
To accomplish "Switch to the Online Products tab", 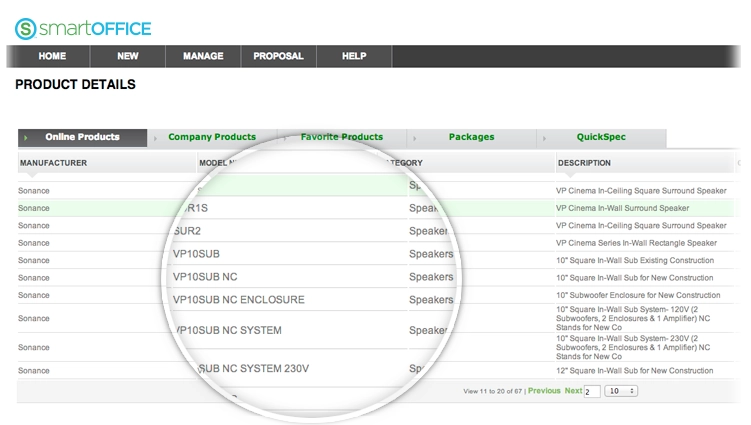I will (x=82, y=137).
